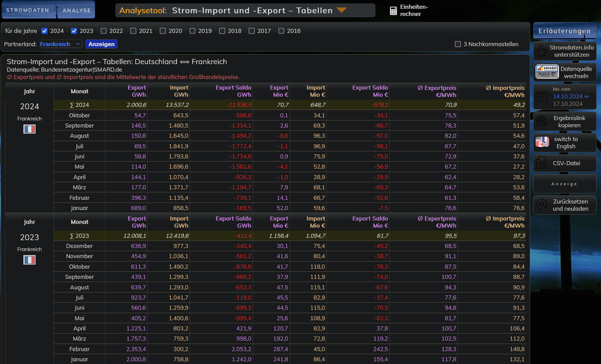Click the 17.10.2024 date text
The image size is (601, 364).
point(567,104)
